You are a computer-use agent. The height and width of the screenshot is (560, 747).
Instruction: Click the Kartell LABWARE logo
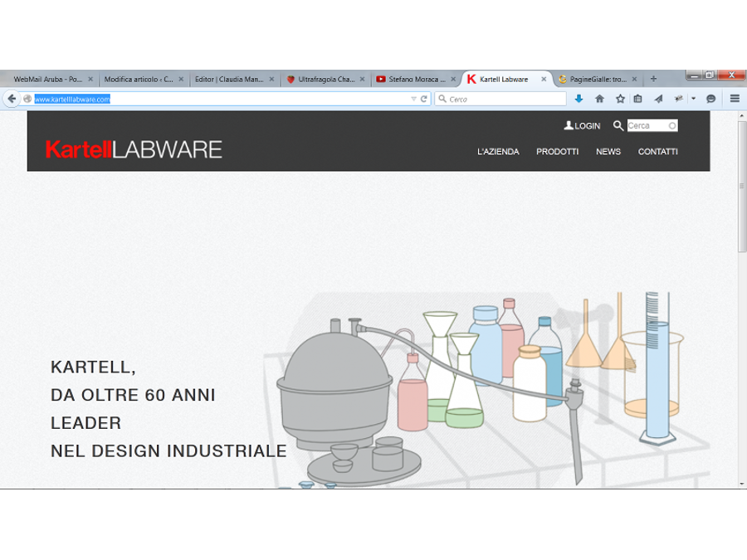coord(134,149)
